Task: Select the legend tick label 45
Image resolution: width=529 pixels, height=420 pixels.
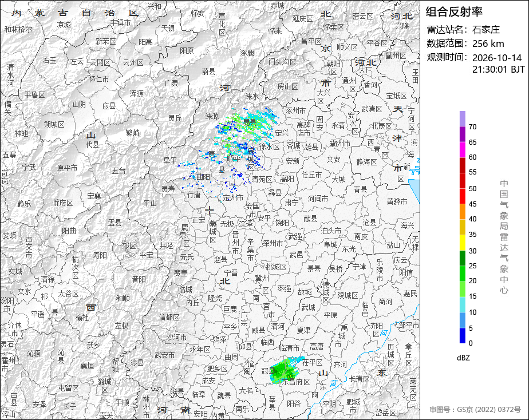Action: (473, 204)
